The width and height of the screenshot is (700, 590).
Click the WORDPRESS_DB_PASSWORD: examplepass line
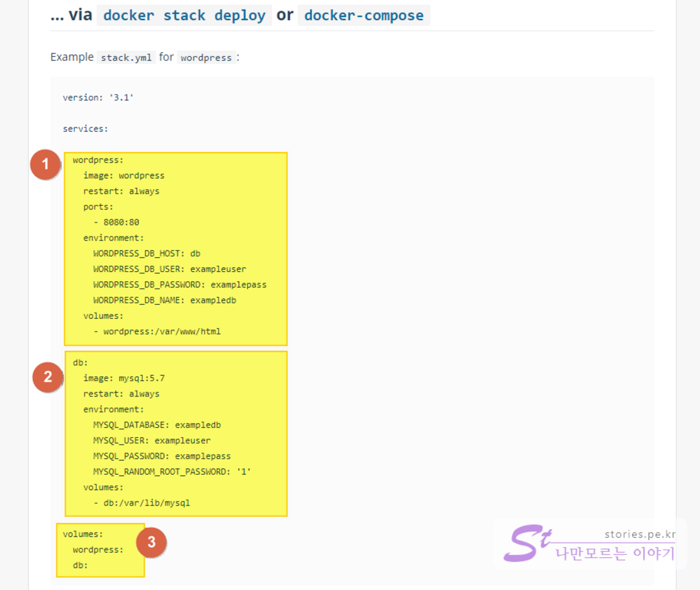(180, 285)
